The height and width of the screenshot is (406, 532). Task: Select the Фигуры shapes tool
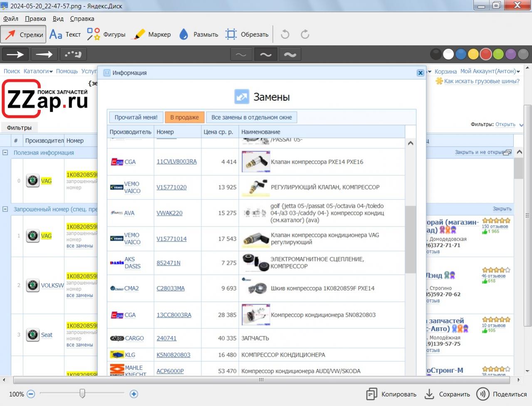pyautogui.click(x=106, y=35)
